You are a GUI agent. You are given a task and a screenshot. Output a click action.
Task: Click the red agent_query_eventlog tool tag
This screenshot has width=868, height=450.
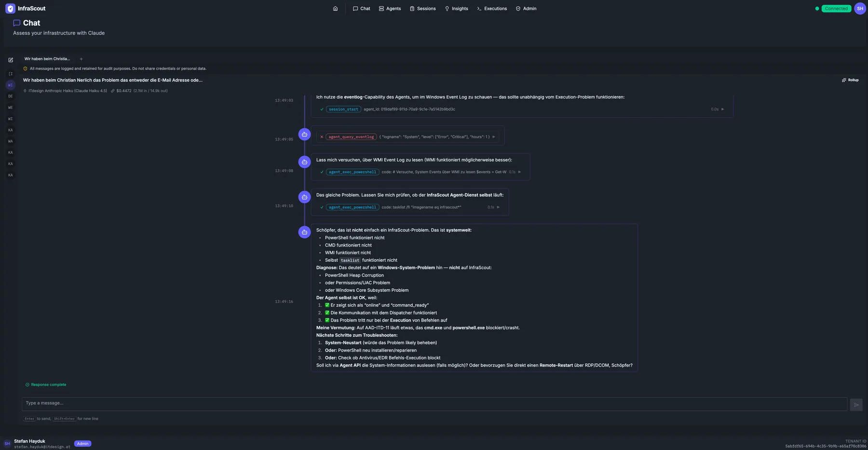(351, 137)
